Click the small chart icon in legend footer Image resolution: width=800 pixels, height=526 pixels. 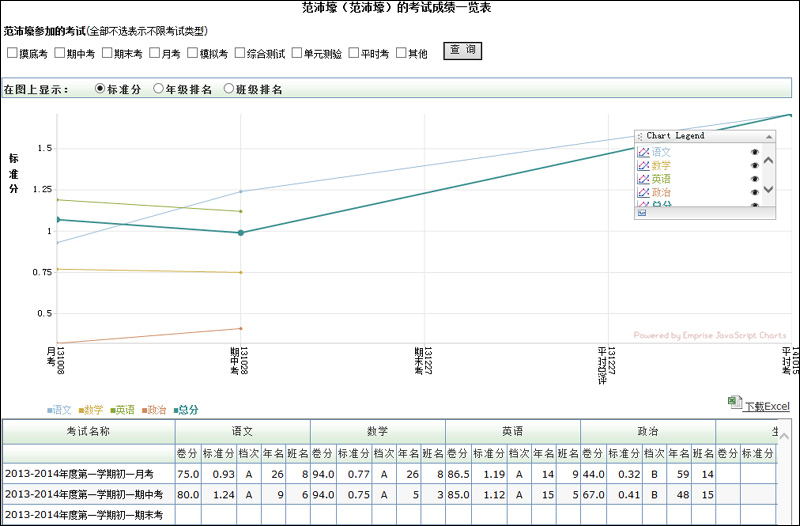pos(641,212)
